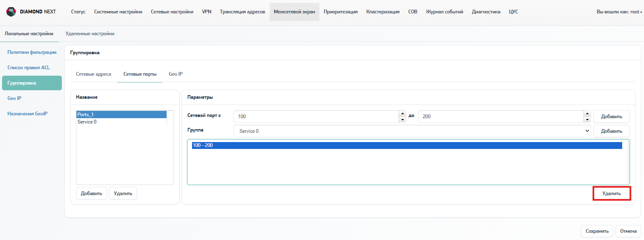The width and height of the screenshot is (644, 240).
Task: Open Системные настройки menu
Action: click(118, 12)
